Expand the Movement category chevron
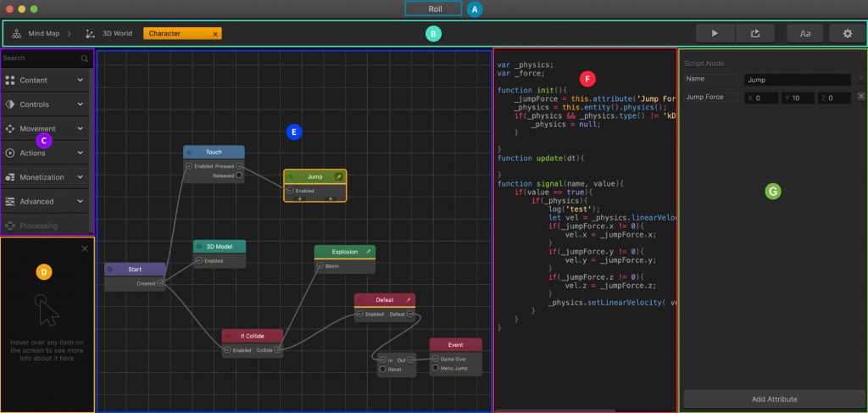868x413 pixels. (x=81, y=129)
